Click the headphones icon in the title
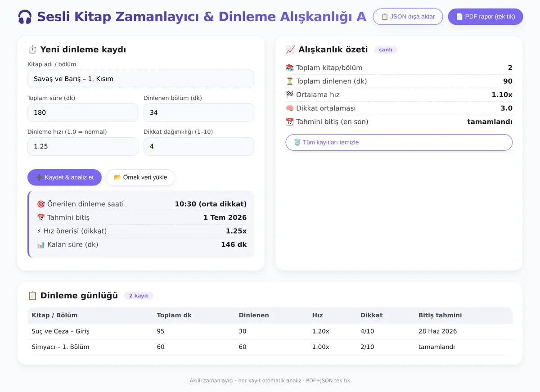This screenshot has width=540, height=392. [25, 17]
